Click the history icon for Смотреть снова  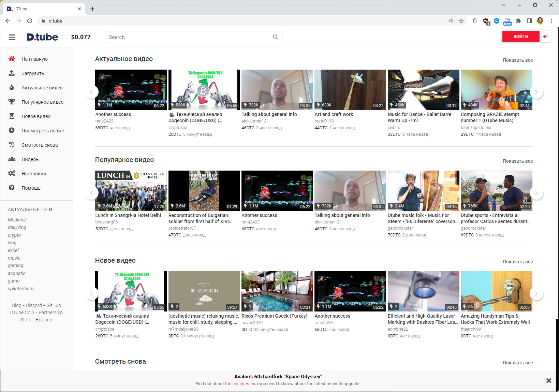point(12,145)
